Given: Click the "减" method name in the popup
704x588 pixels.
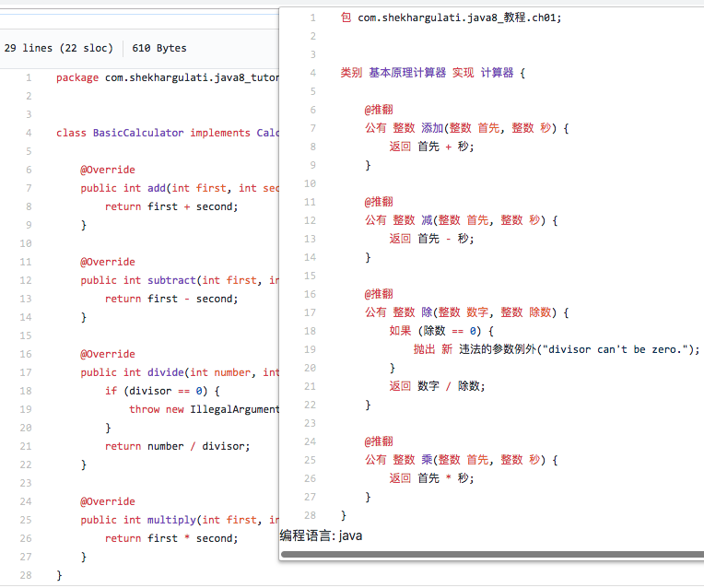Looking at the screenshot, I should click(x=427, y=220).
